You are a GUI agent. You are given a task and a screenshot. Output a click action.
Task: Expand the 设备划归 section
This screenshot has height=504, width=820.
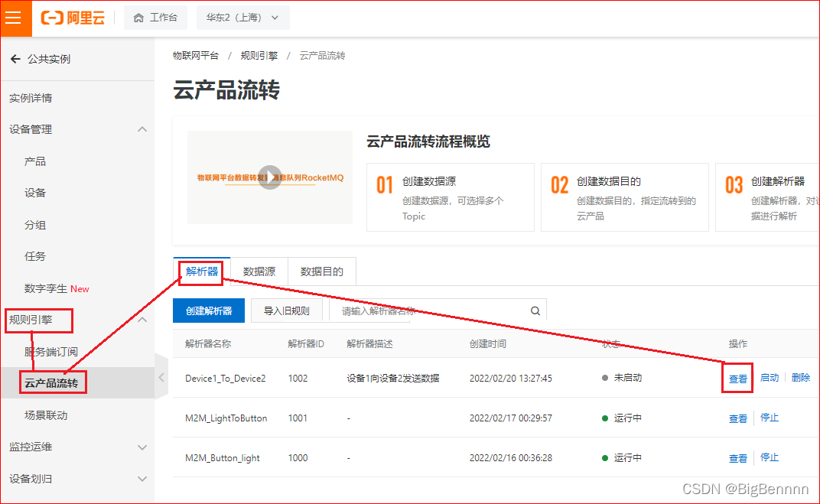(x=142, y=479)
